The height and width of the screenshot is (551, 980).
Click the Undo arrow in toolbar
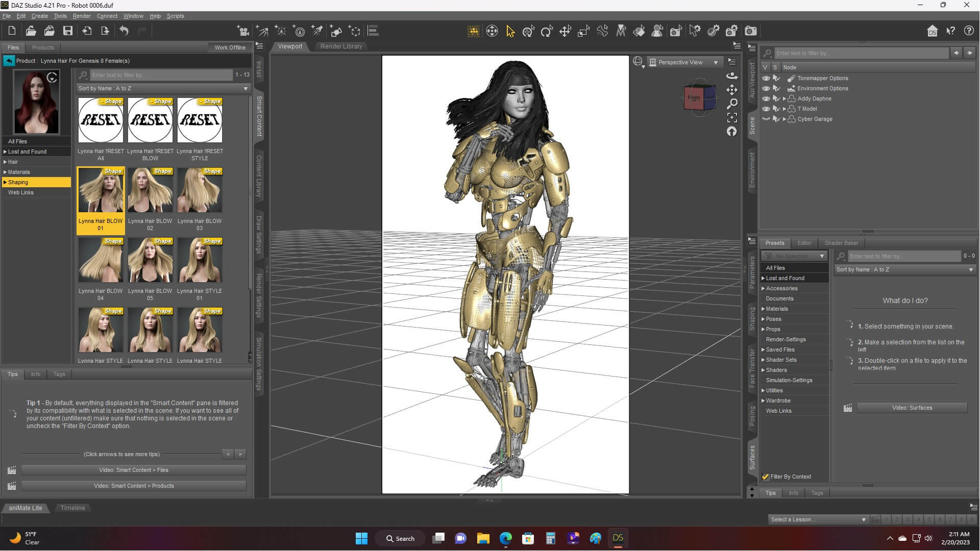coord(124,31)
